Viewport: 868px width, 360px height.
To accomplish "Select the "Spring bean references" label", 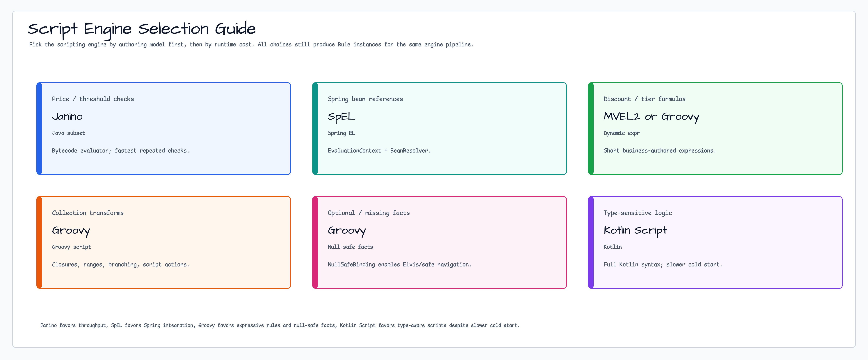I will 365,99.
